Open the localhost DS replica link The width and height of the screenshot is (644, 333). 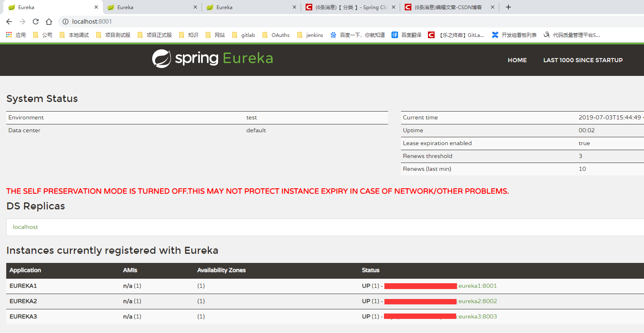tap(25, 227)
